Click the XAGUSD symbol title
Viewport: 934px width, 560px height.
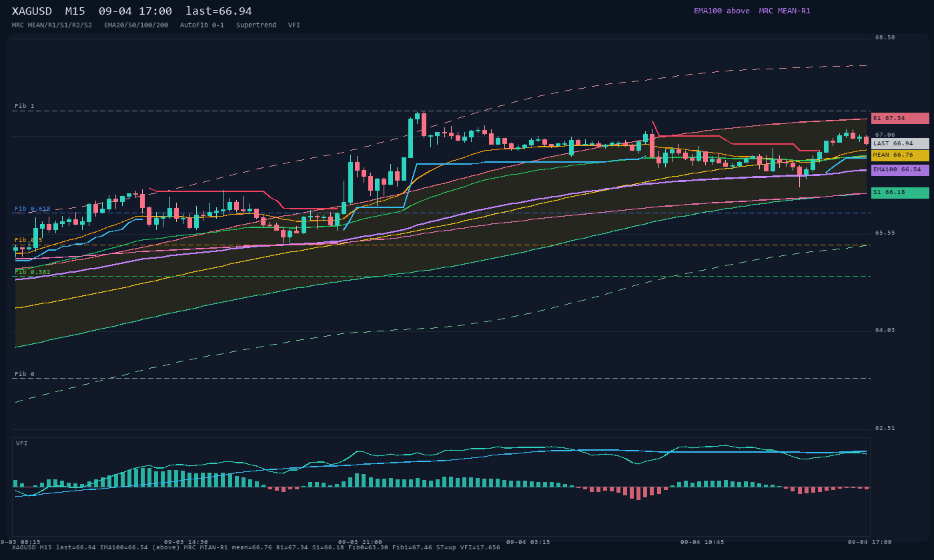31,11
